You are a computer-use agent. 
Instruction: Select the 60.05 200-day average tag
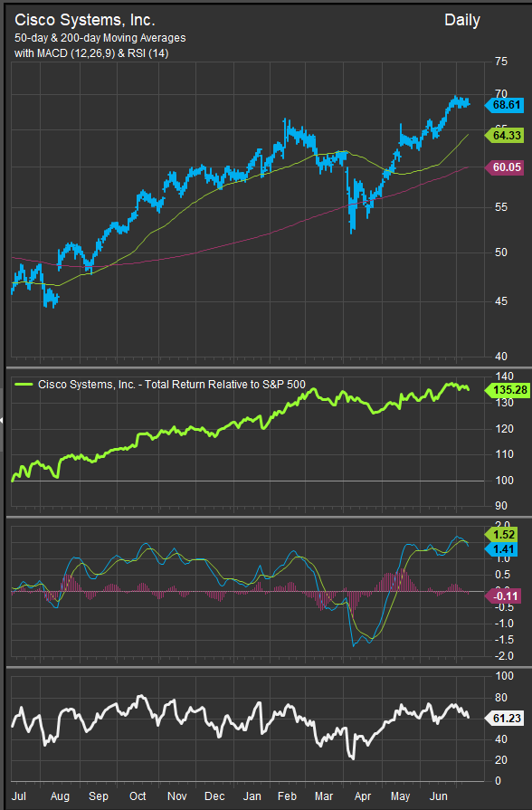click(504, 167)
